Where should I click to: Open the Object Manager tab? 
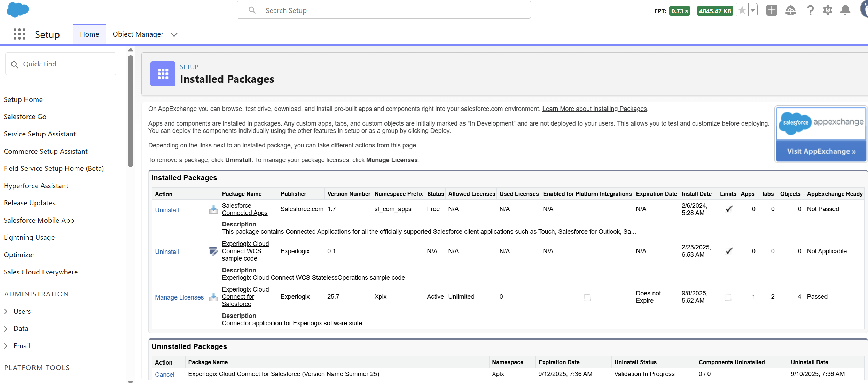click(138, 34)
